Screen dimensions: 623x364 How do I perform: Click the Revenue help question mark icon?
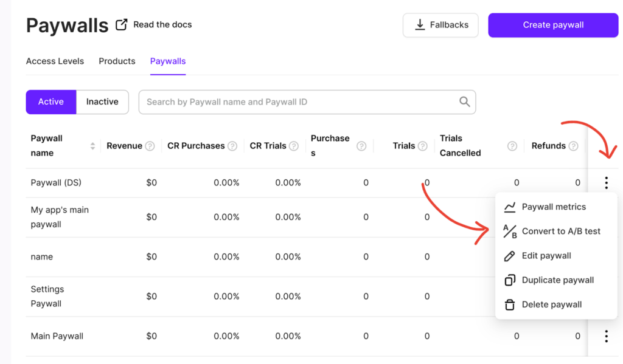coord(150,146)
